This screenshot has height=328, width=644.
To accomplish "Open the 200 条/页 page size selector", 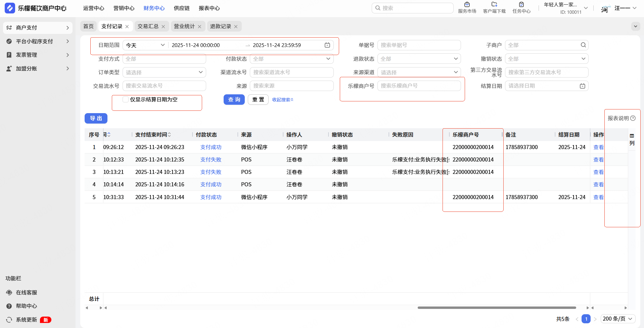I will click(618, 319).
